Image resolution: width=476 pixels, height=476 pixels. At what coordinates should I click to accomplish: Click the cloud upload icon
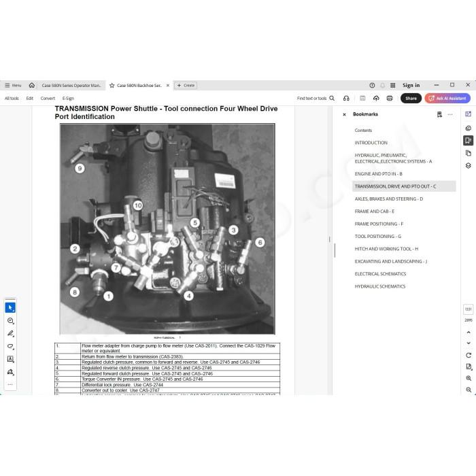376,99
